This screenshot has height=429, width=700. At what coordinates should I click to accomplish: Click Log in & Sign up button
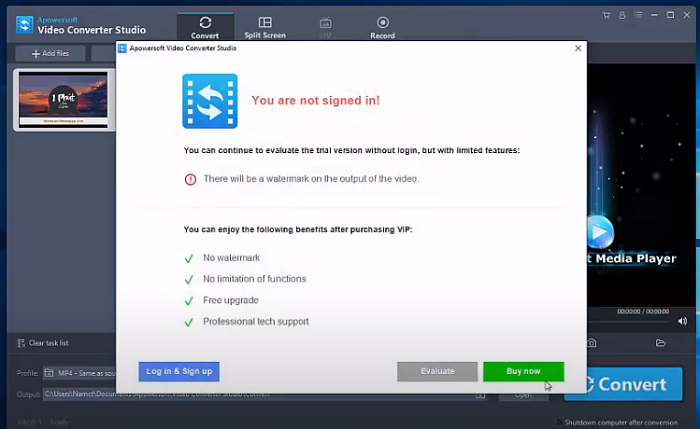coord(179,371)
